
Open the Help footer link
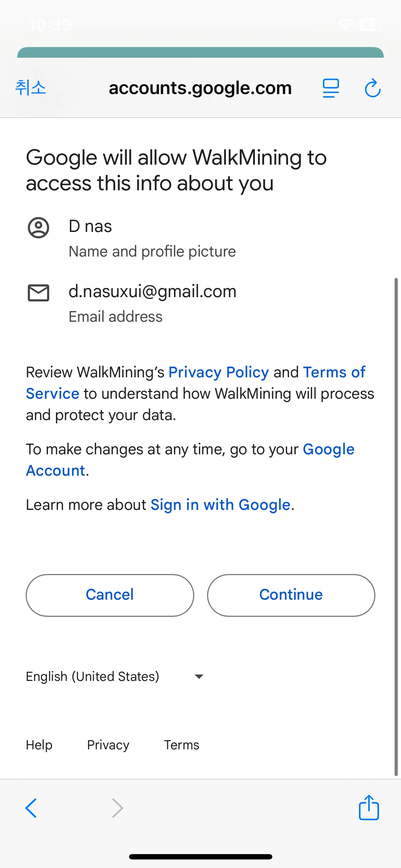coord(39,745)
